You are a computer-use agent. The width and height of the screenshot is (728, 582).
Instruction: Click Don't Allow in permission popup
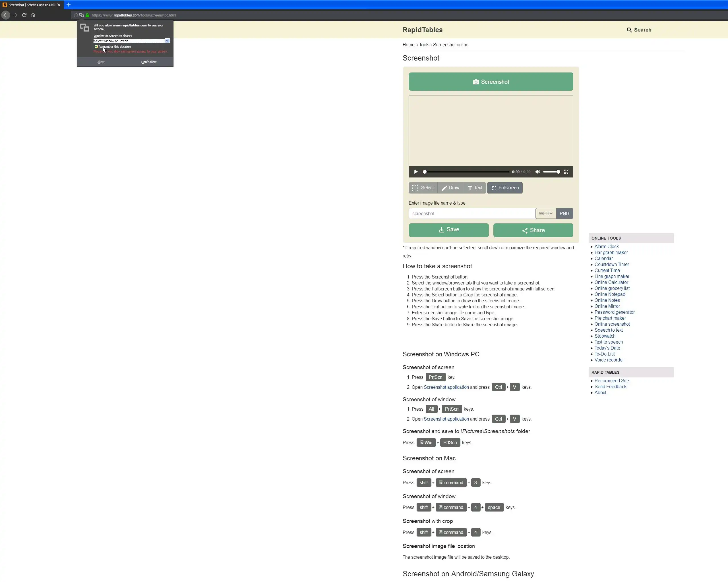(148, 62)
